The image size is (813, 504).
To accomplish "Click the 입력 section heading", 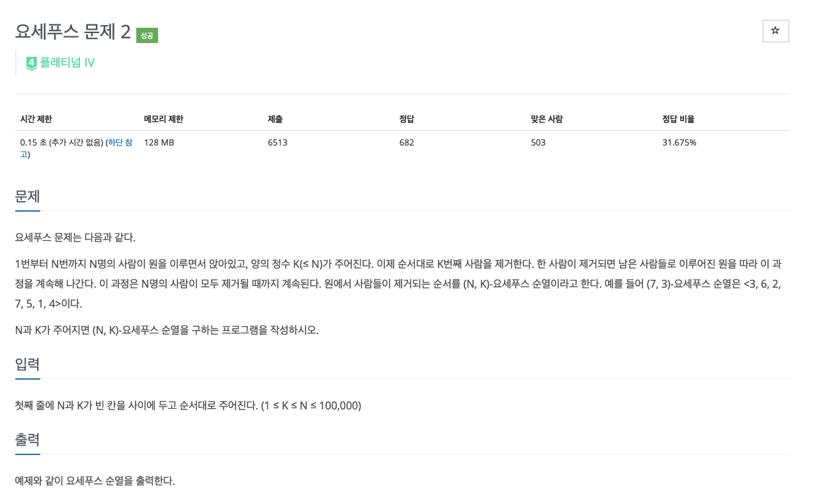I will [27, 364].
